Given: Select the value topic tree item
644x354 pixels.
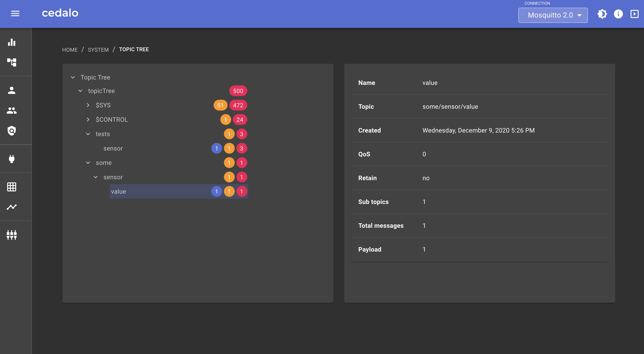Looking at the screenshot, I should pos(118,191).
